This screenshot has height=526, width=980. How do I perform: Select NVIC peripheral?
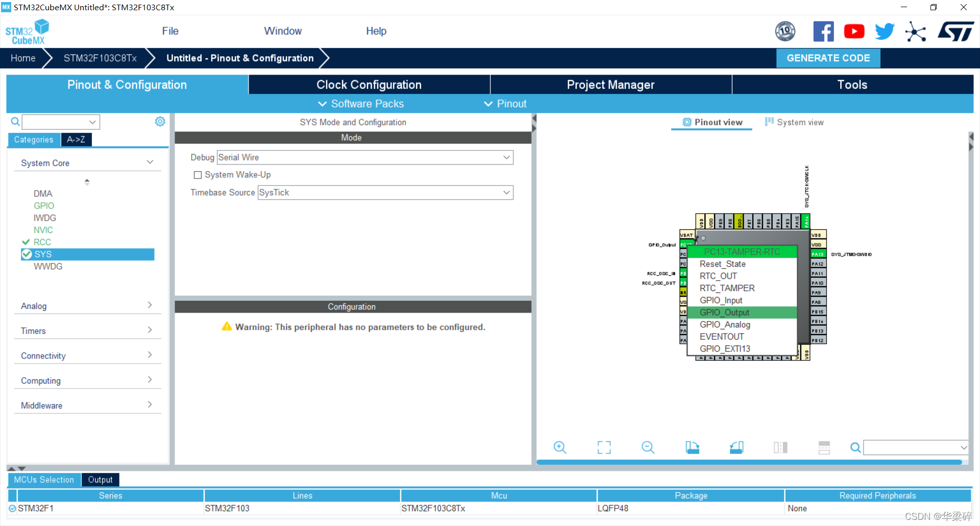pos(43,230)
